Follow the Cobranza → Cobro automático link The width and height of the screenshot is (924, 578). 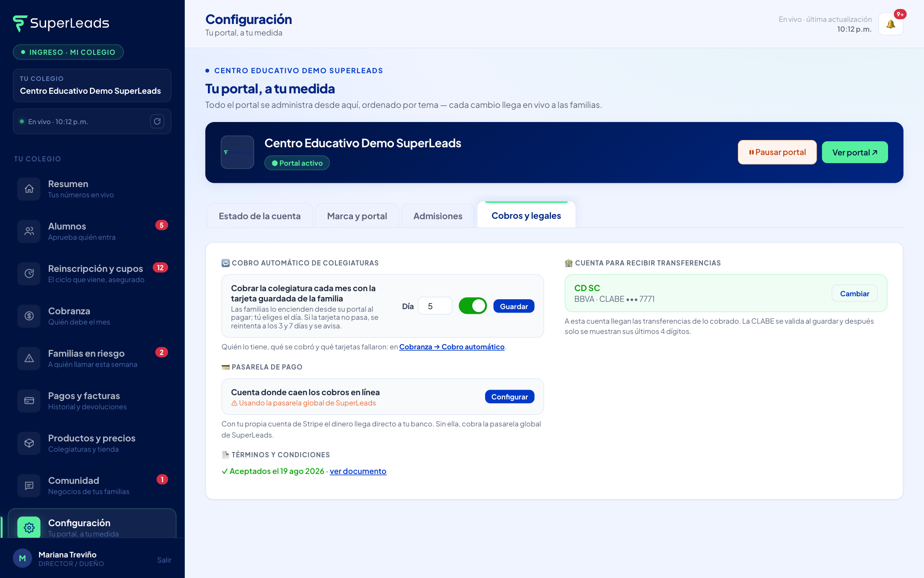tap(452, 347)
